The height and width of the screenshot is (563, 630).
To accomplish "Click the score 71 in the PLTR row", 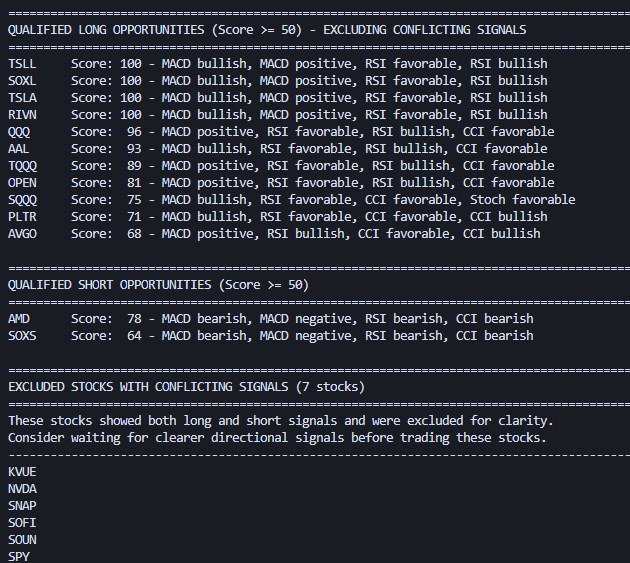I will (134, 217).
